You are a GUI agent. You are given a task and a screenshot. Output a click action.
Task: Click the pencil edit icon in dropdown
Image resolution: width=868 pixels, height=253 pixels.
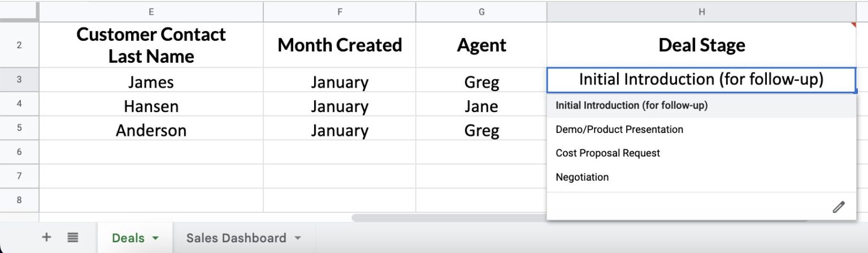coord(839,207)
